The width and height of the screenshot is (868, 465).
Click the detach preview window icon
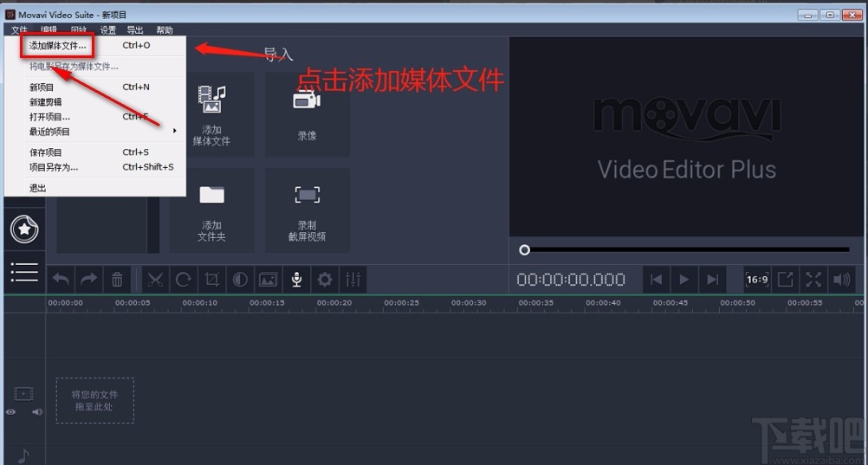click(x=785, y=280)
